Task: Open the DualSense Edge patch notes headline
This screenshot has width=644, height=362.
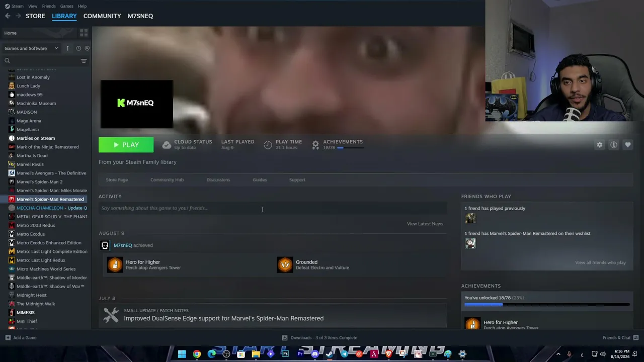Action: coord(224,318)
